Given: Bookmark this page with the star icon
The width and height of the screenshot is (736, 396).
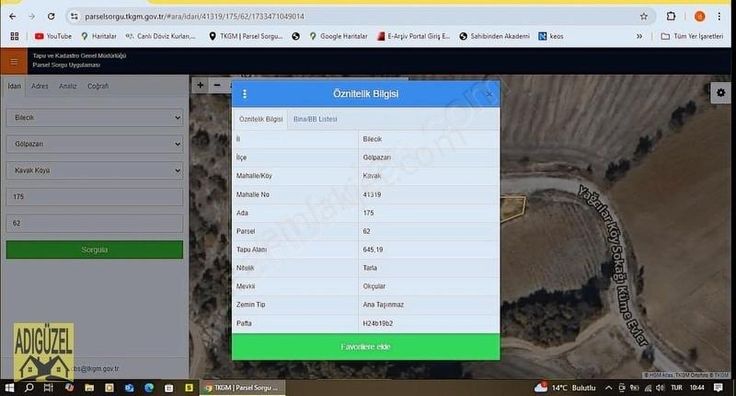Looking at the screenshot, I should tap(644, 16).
